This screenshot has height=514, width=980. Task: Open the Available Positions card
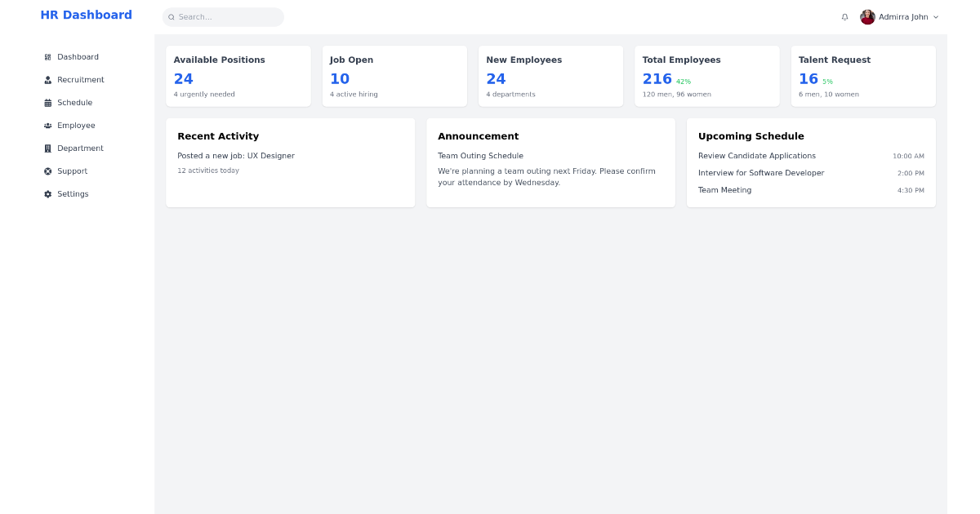238,75
